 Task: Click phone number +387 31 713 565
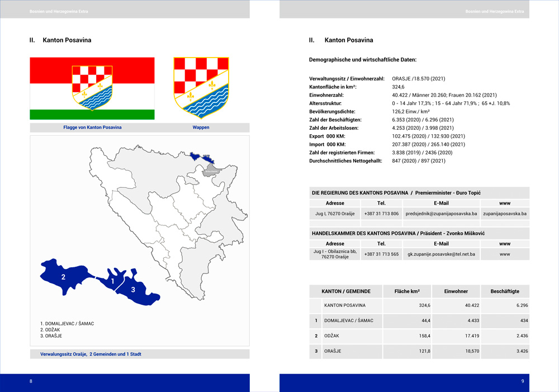coord(381,254)
